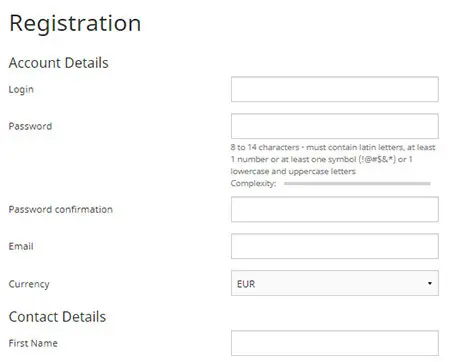Viewport: 450px width, 362px height.
Task: Select the Account Details section heading
Action: coord(59,63)
